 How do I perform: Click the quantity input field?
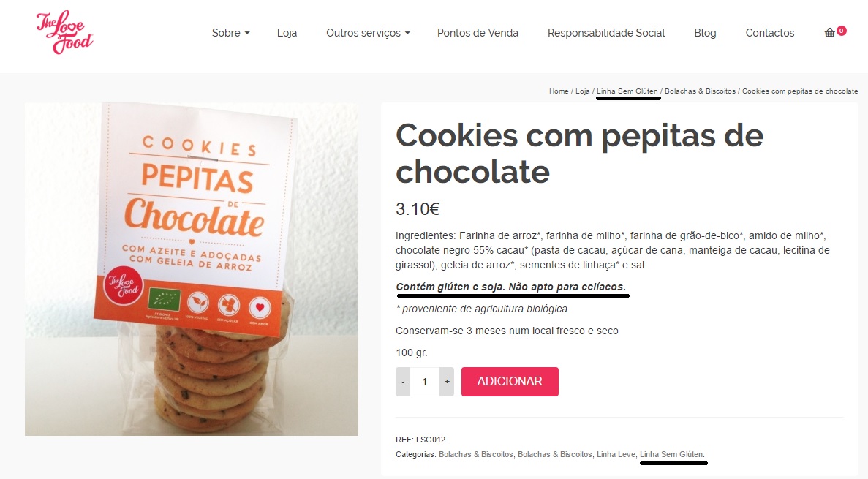[x=425, y=382]
